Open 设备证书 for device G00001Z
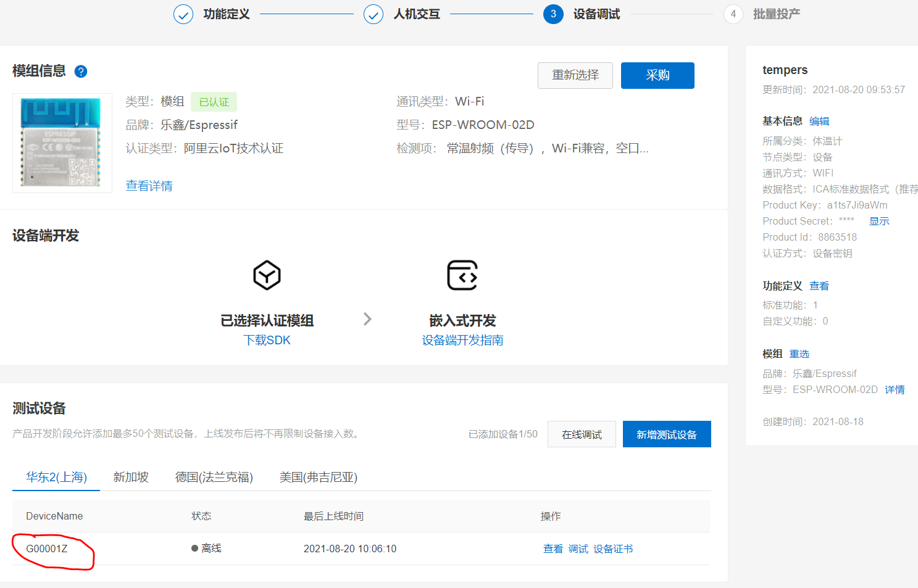 pyautogui.click(x=613, y=549)
